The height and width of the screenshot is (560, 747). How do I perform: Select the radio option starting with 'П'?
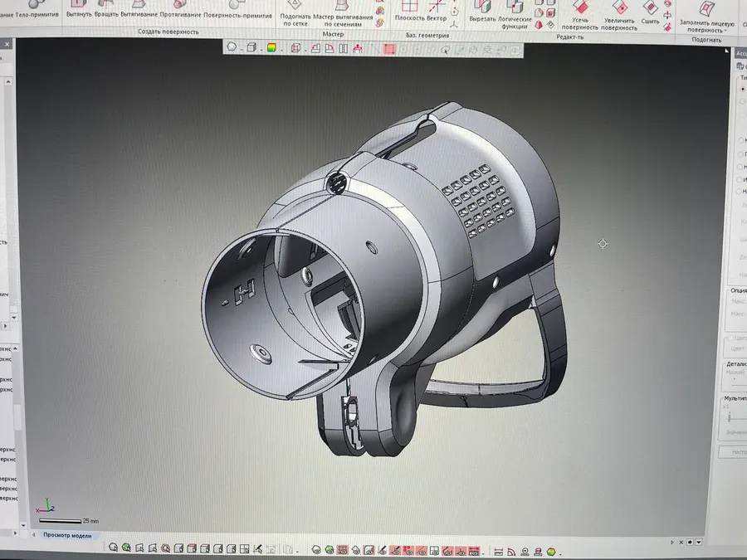click(741, 153)
